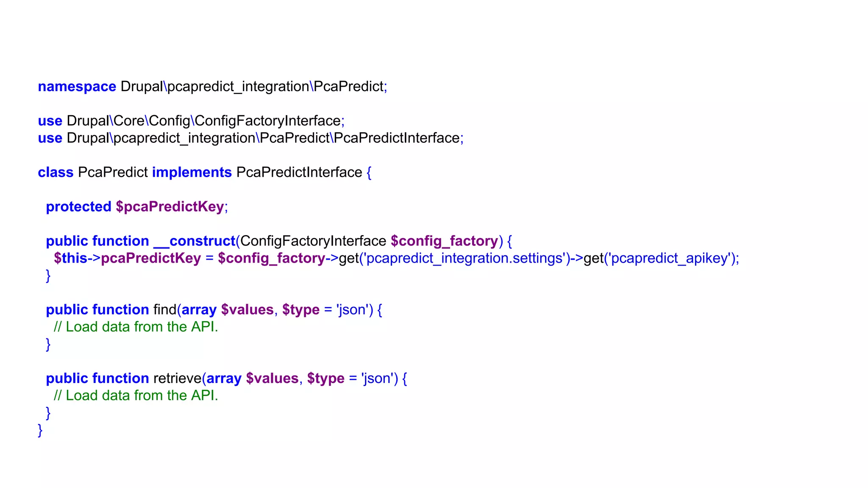Click the 'implements' keyword
Viewport: 868px width, 488px height.
point(192,173)
